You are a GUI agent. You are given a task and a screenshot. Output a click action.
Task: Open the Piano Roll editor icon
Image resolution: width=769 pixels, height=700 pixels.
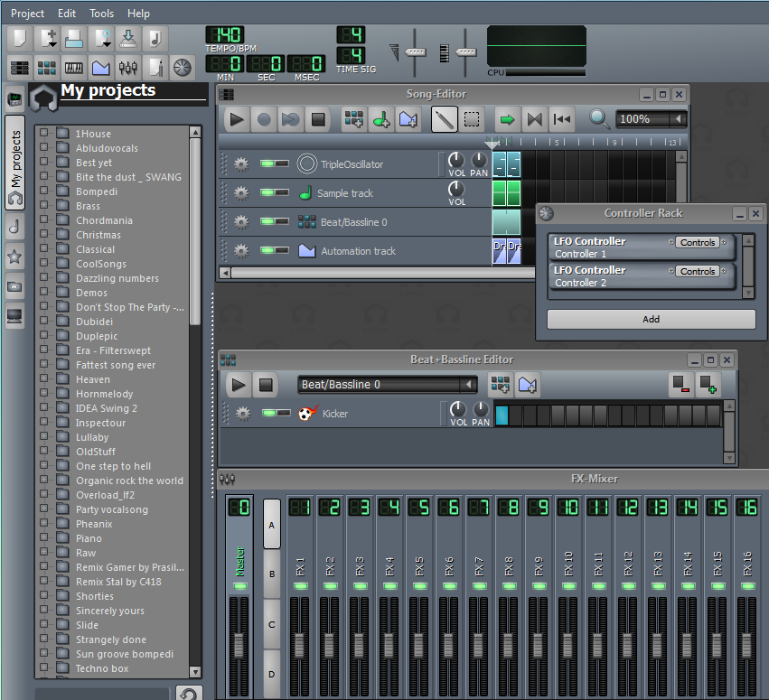(x=74, y=67)
